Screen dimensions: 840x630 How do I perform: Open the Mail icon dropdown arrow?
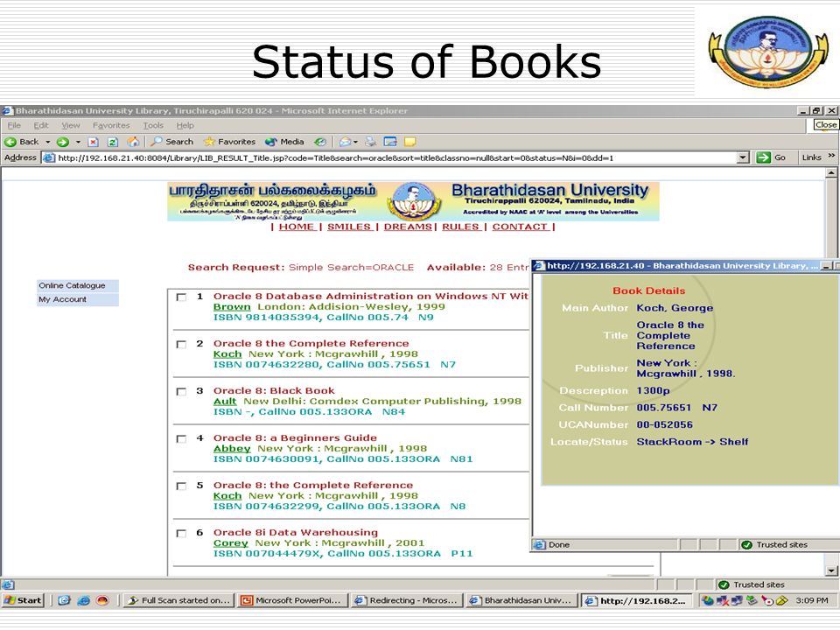tap(355, 142)
